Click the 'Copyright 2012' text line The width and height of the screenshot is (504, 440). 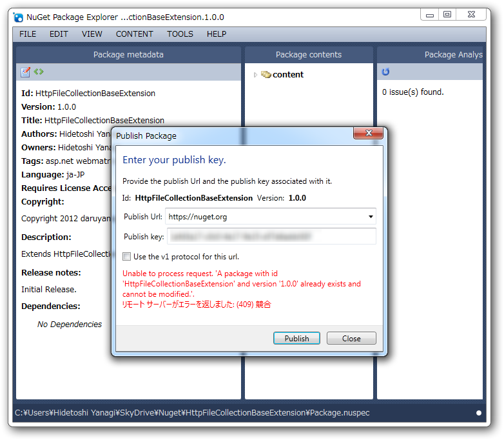[66, 219]
